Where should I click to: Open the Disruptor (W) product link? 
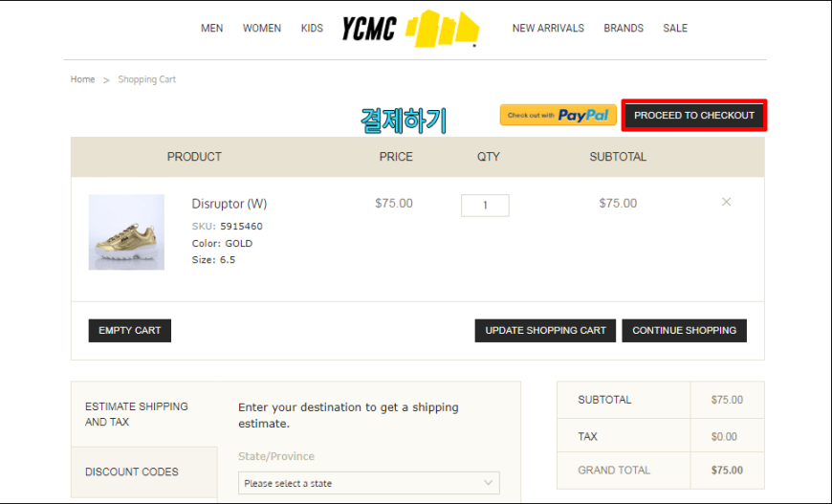pos(230,204)
